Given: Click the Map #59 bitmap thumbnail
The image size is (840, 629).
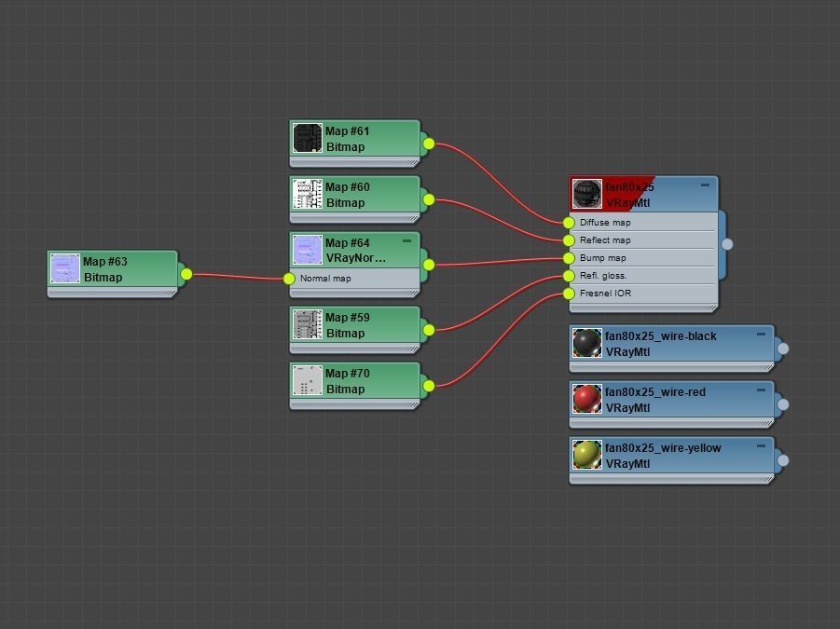Looking at the screenshot, I should 308,324.
